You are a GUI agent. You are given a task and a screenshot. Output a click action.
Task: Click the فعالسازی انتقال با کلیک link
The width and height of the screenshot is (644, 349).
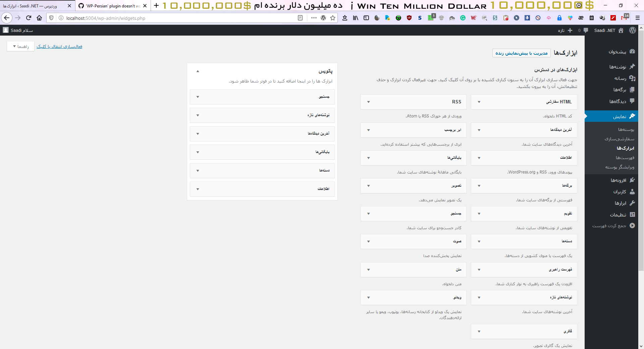[x=59, y=47]
